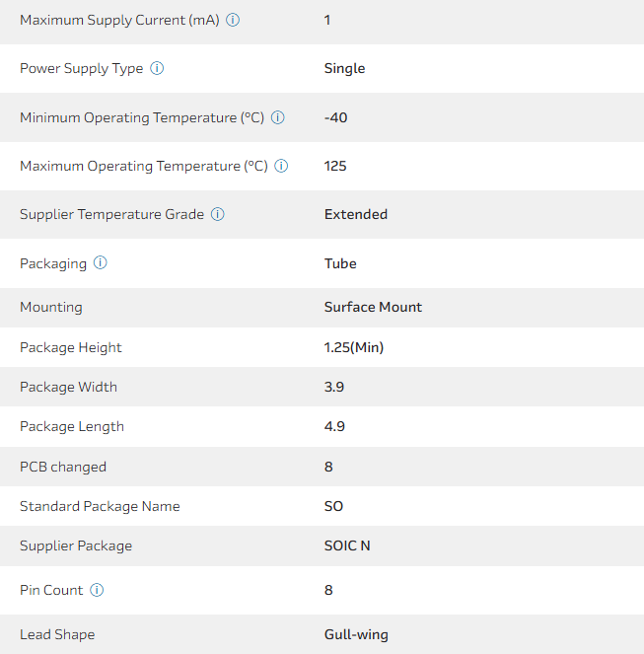The image size is (644, 654).
Task: Show info for Maximum Operating Temperature
Action: (281, 166)
